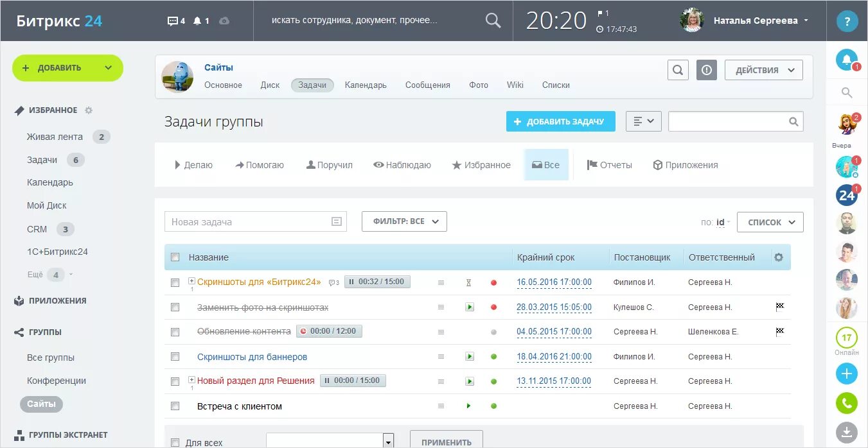This screenshot has height=448, width=868.
Task: Click the green phone call icon
Action: coord(847,403)
